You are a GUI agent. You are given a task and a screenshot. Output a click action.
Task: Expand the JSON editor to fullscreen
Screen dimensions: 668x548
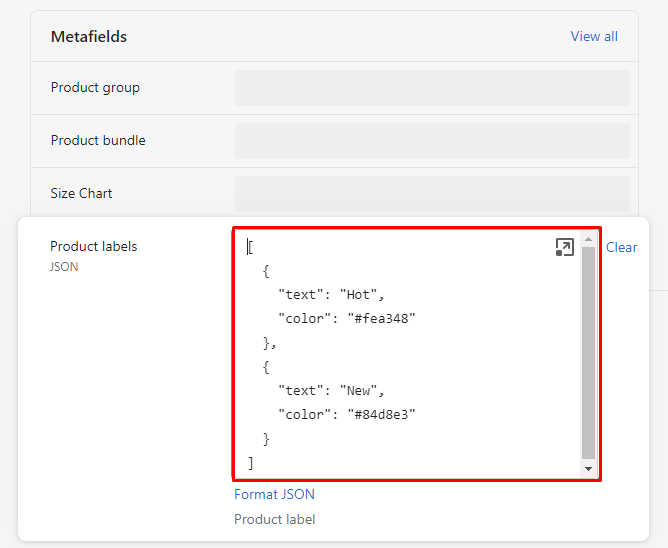coord(564,247)
